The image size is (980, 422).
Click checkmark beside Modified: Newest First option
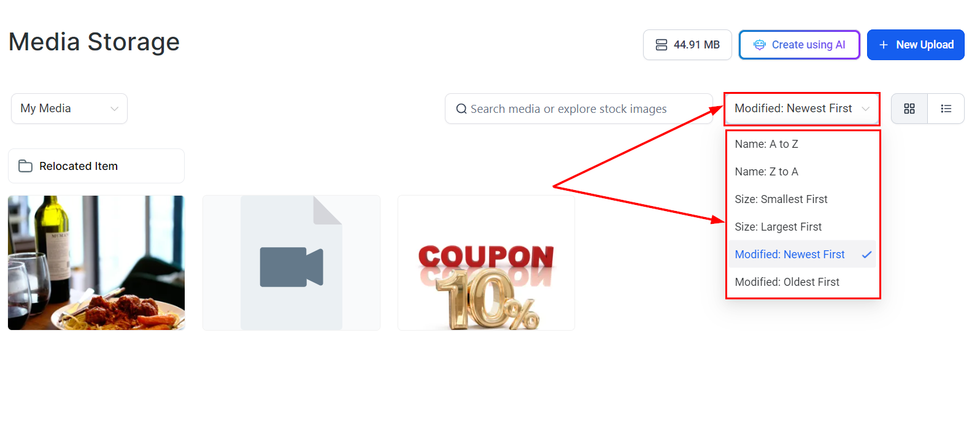[866, 255]
